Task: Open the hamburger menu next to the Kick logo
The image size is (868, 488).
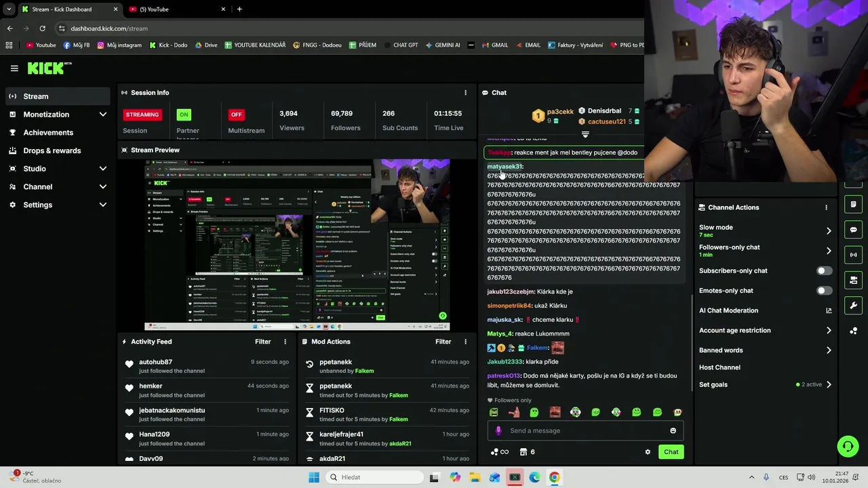Action: (x=14, y=68)
